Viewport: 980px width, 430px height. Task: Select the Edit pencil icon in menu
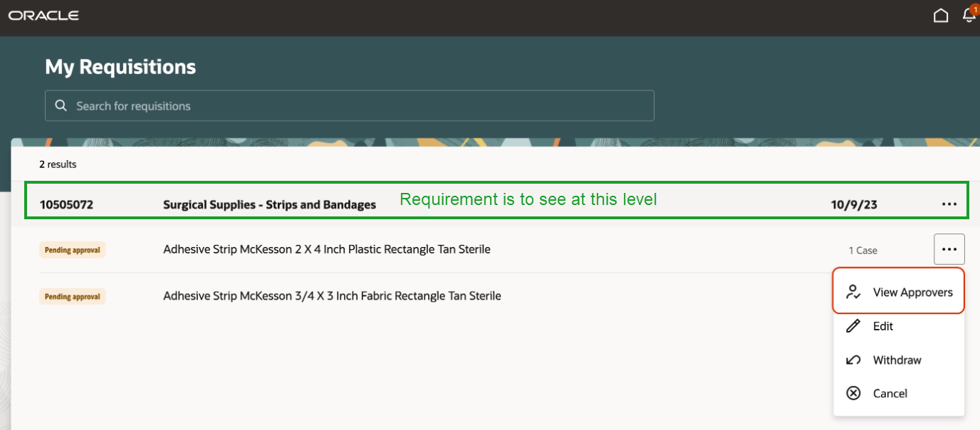pos(853,326)
